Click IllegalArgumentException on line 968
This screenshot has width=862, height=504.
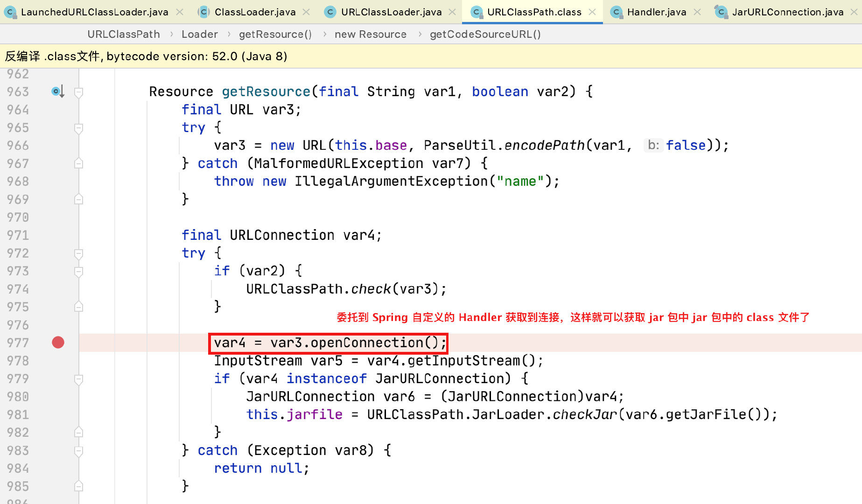coord(391,181)
